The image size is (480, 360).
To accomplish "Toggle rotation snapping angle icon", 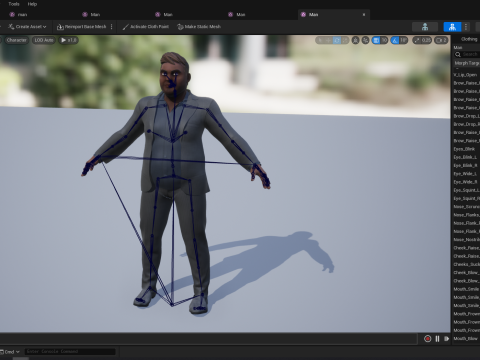I will click(395, 40).
